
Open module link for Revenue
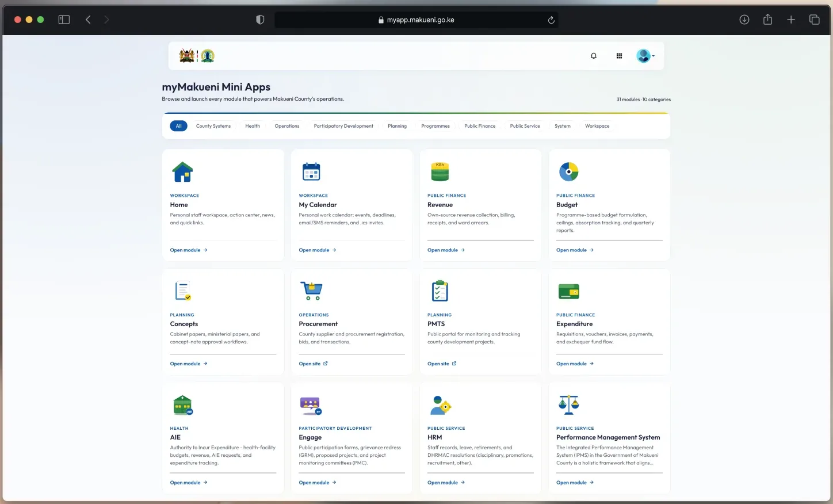coord(446,250)
